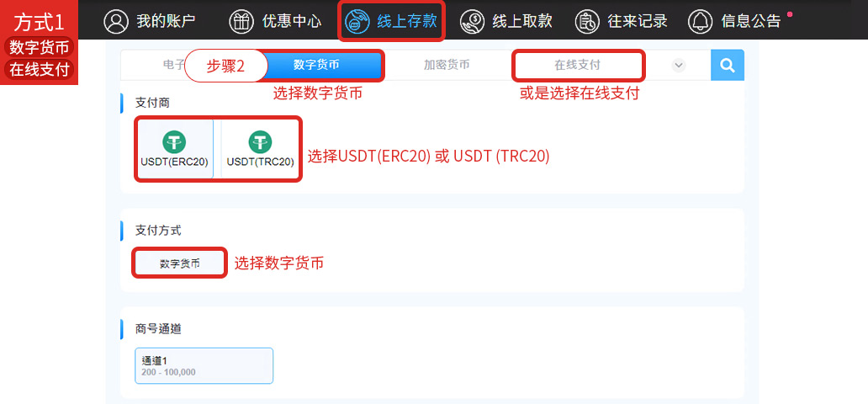Viewport: 868px width, 404px height.
Task: Open 往来记录 in top navigation
Action: click(x=638, y=22)
